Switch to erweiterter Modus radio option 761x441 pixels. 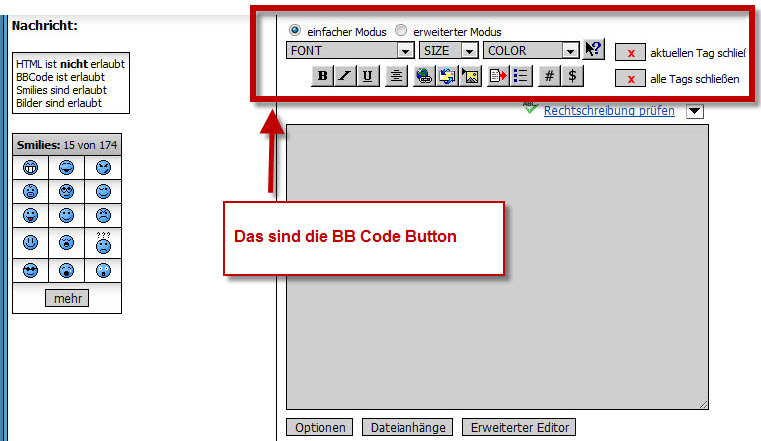[x=401, y=31]
